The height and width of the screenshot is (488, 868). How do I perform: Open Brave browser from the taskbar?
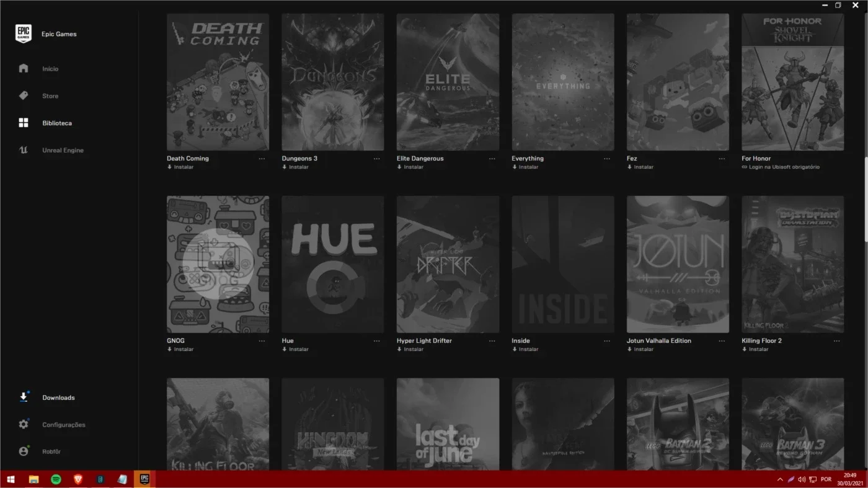(x=78, y=479)
